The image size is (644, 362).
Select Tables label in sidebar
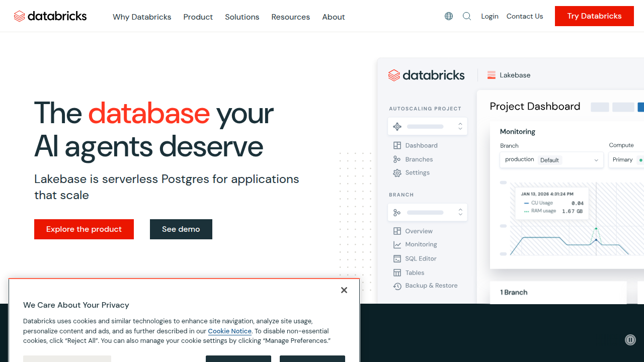point(415,273)
